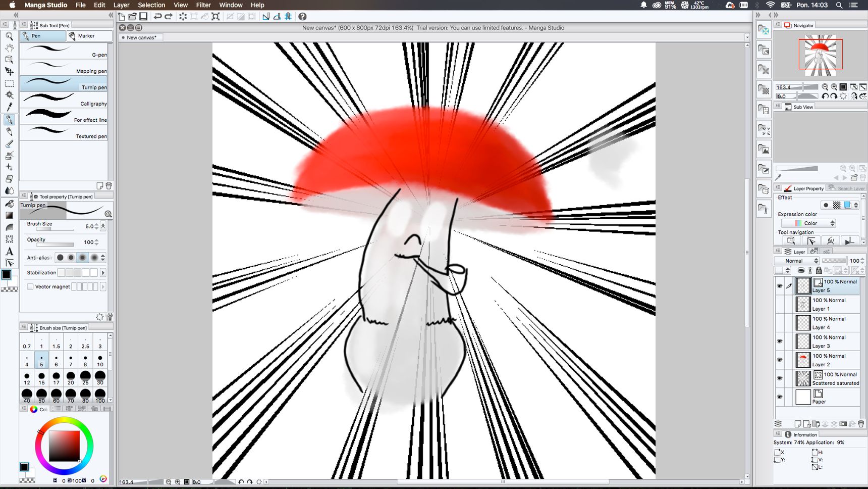Viewport: 868px width, 489px height.
Task: Click Zoom out icon in Navigator
Action: coord(825,87)
